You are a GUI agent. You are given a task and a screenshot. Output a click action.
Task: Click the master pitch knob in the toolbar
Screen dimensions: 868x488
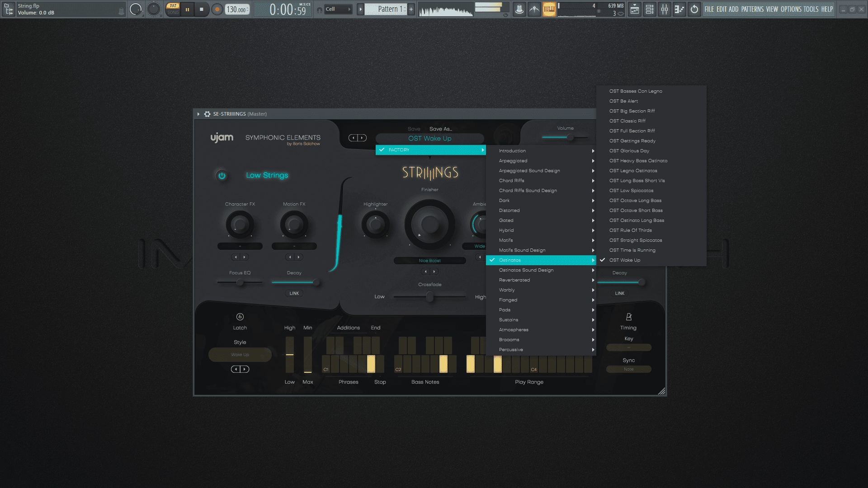click(154, 9)
